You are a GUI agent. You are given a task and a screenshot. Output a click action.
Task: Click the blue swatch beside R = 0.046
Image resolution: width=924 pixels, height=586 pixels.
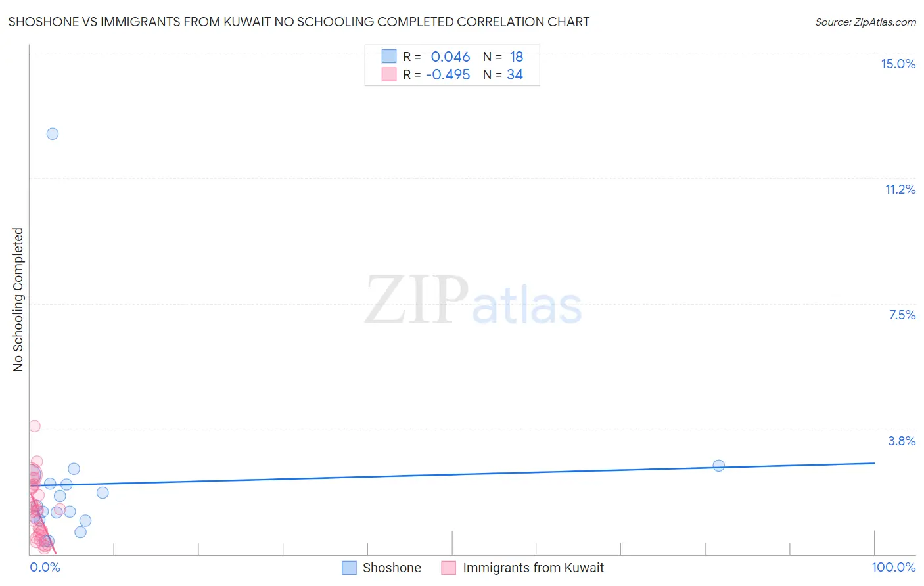(389, 56)
